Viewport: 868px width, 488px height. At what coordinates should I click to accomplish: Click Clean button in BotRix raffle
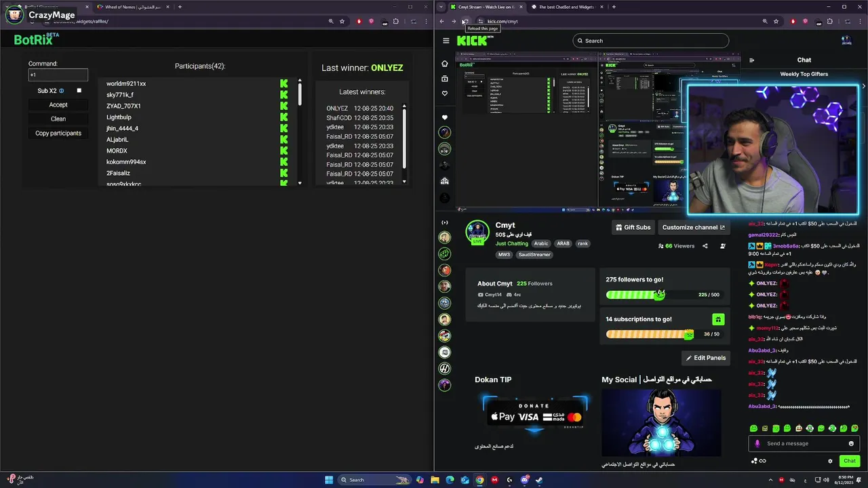[x=58, y=119]
